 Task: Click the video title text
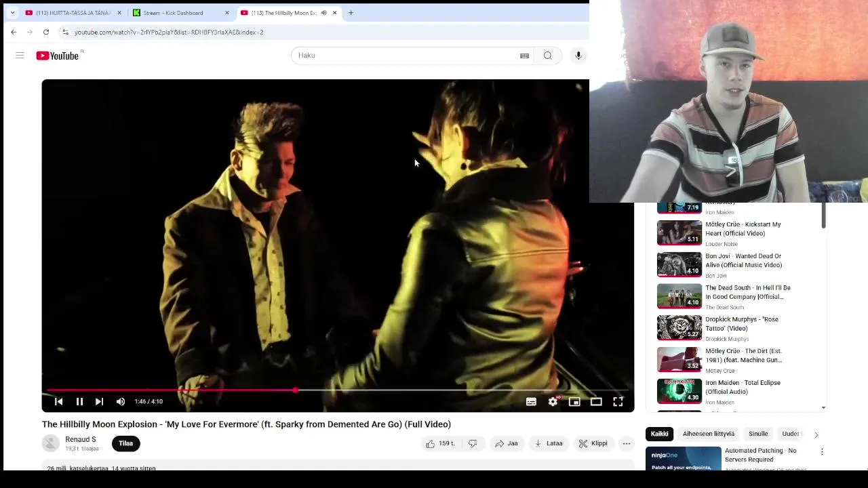coord(246,424)
